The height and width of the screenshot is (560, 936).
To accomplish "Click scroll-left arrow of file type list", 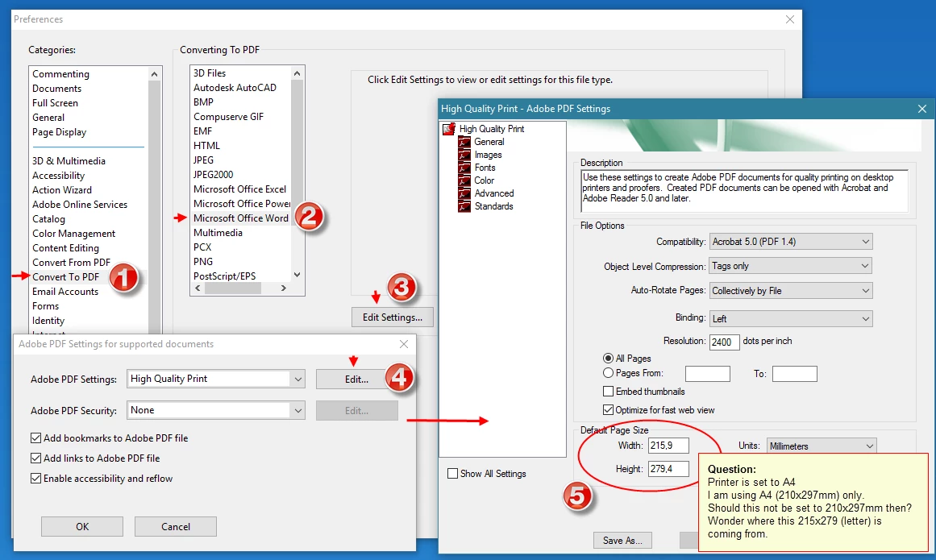I will click(198, 288).
